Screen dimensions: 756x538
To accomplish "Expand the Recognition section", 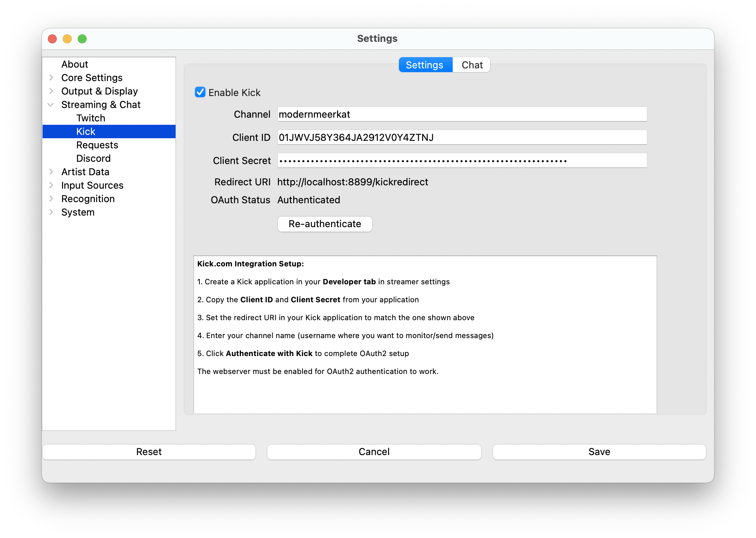I will (51, 199).
